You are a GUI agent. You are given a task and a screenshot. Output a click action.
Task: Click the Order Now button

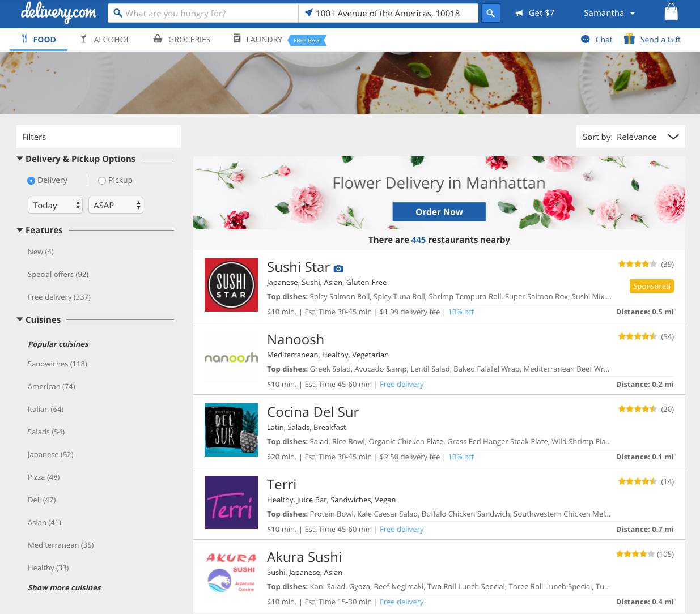(x=439, y=212)
